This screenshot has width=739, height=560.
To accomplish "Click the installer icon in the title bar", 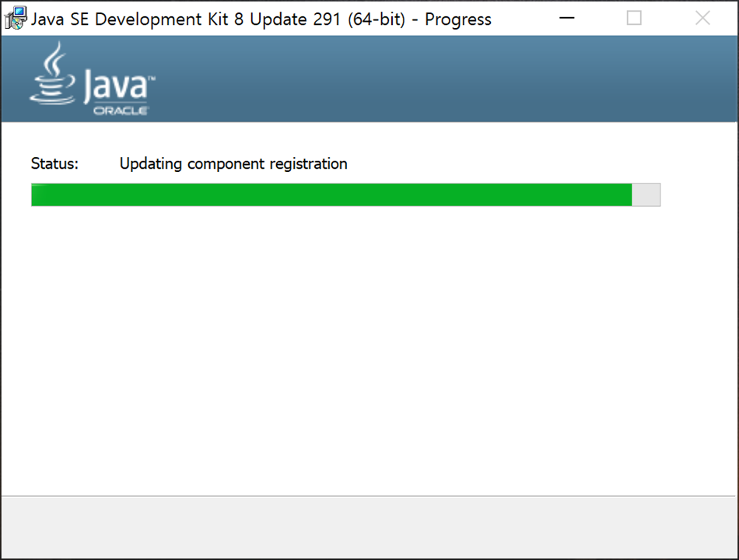I will coord(16,18).
